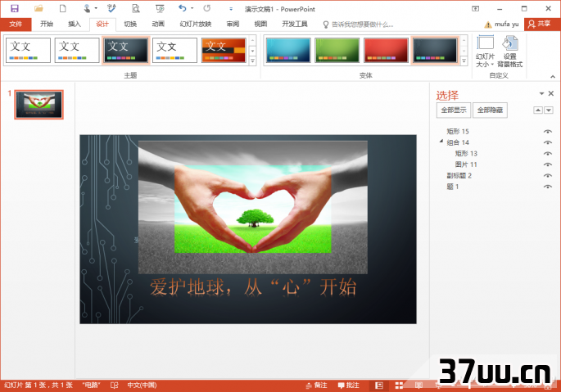Switch to the 视图 view tab
Viewport: 561px width, 392px height.
260,25
